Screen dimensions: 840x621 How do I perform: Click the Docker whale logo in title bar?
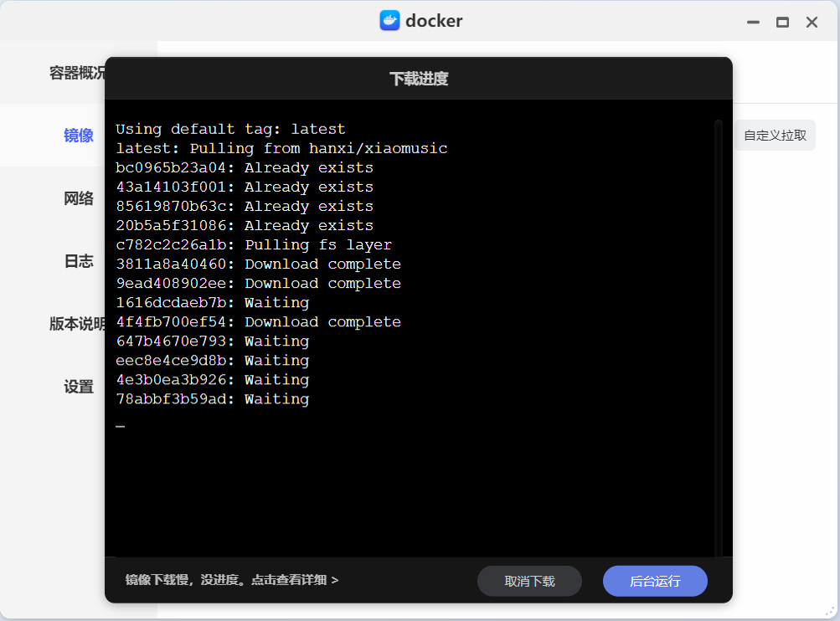point(389,21)
